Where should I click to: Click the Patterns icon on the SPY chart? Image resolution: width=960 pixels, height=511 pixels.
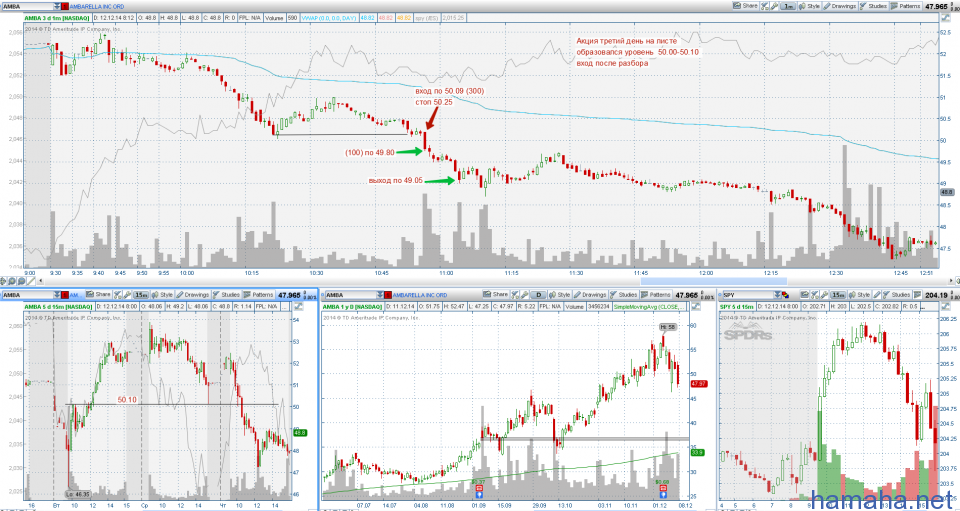click(917, 295)
